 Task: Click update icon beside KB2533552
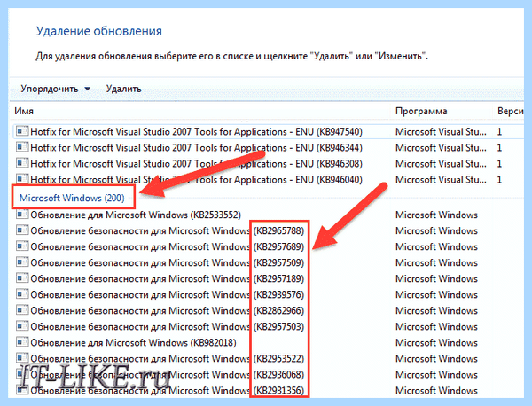click(x=22, y=214)
